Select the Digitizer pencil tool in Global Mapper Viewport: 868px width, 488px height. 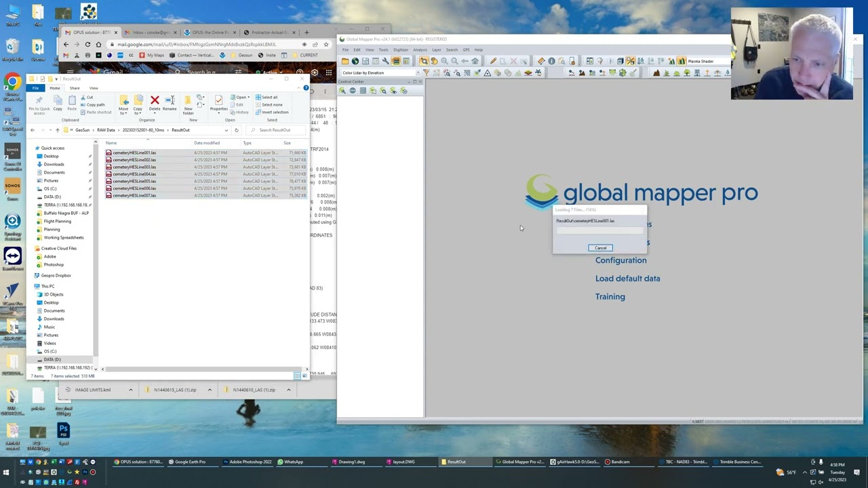pos(493,61)
